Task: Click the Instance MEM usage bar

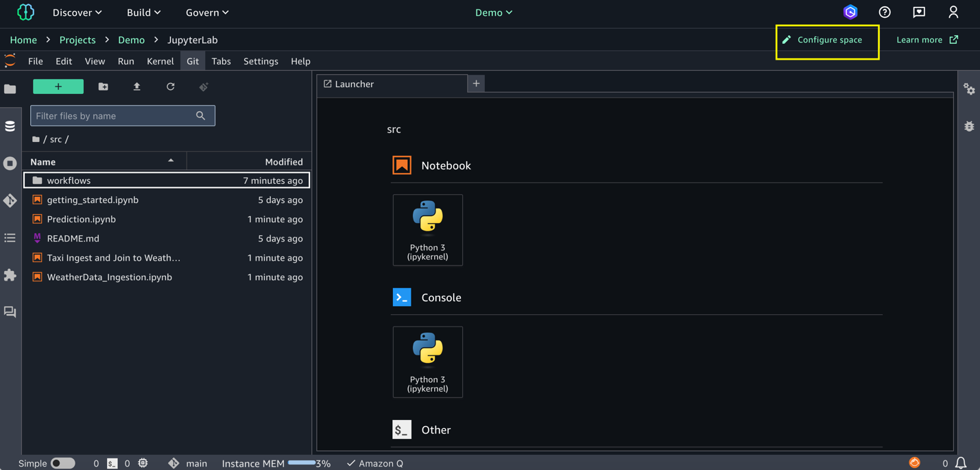Action: 302,463
